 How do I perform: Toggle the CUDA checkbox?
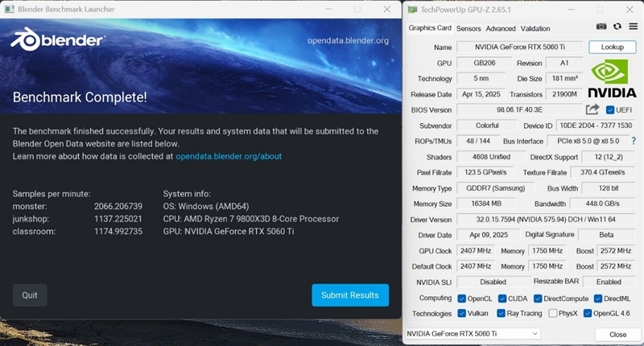(x=502, y=299)
